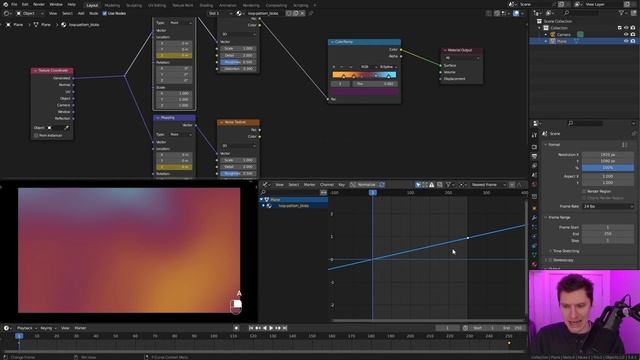
Task: Collapse the Frame Range panel
Action: [x=546, y=218]
